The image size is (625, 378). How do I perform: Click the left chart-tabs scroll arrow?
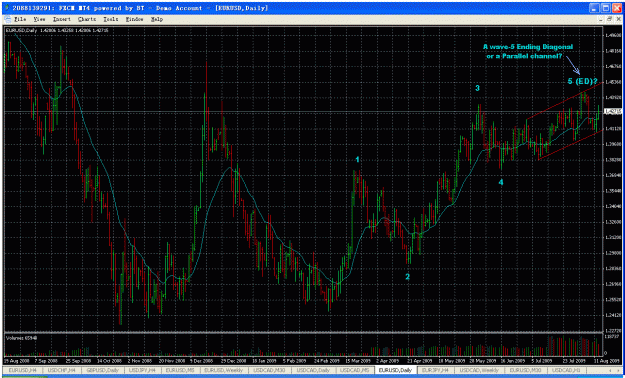pyautogui.click(x=611, y=370)
